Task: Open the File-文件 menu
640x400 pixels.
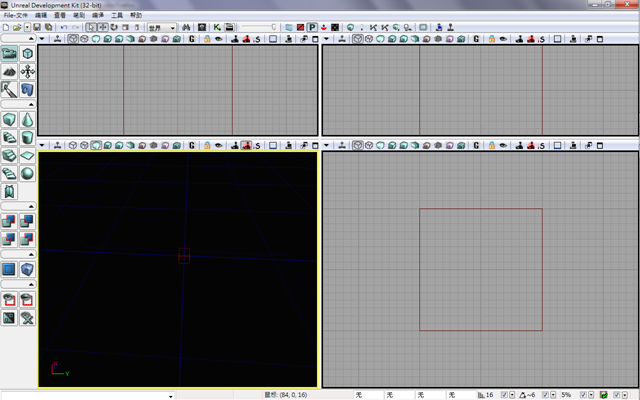Action: click(x=15, y=16)
